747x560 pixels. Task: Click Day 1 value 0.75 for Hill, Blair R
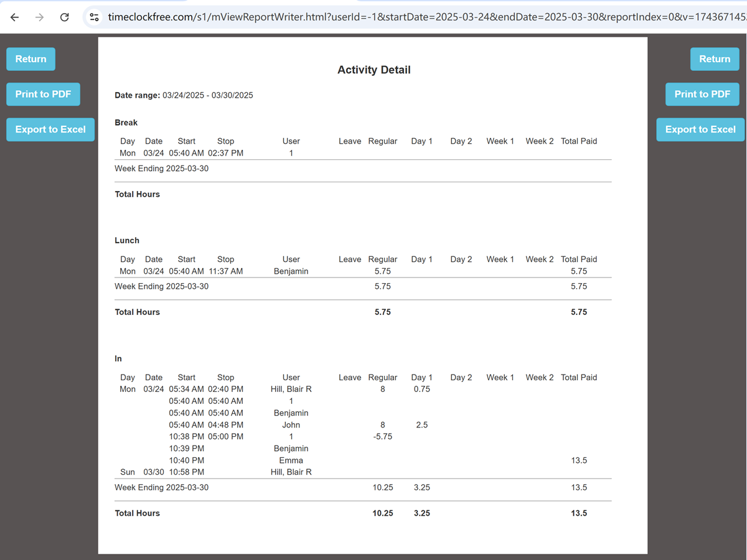click(x=422, y=389)
